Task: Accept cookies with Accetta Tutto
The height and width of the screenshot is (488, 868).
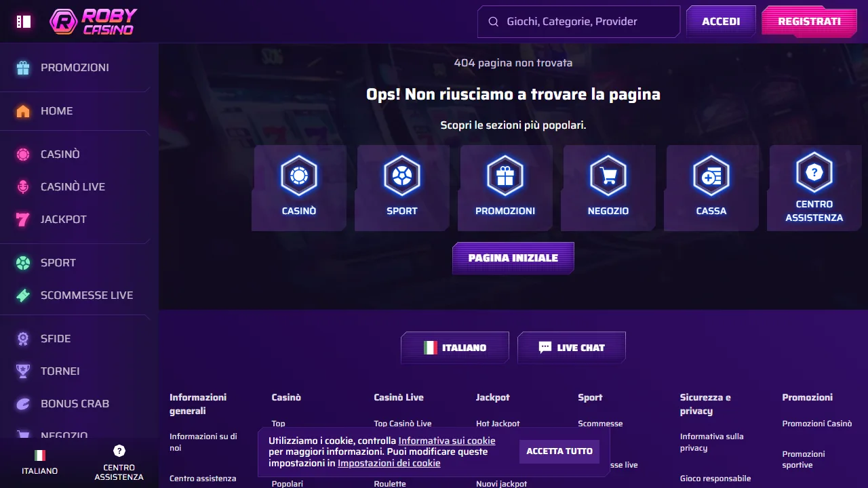Action: (x=559, y=451)
